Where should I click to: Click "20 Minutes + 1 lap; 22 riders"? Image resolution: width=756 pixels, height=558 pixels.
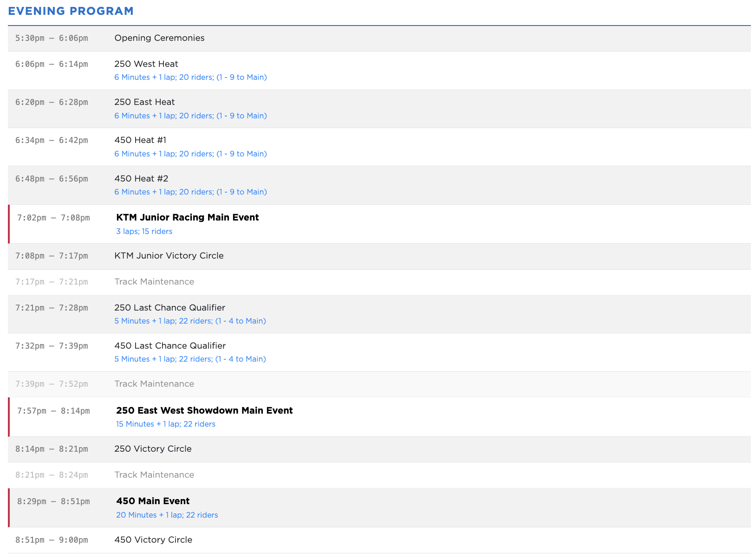(167, 515)
